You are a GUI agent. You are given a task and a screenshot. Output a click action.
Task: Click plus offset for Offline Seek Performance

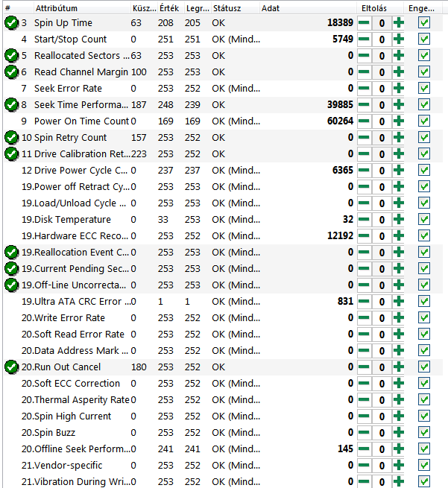point(399,449)
